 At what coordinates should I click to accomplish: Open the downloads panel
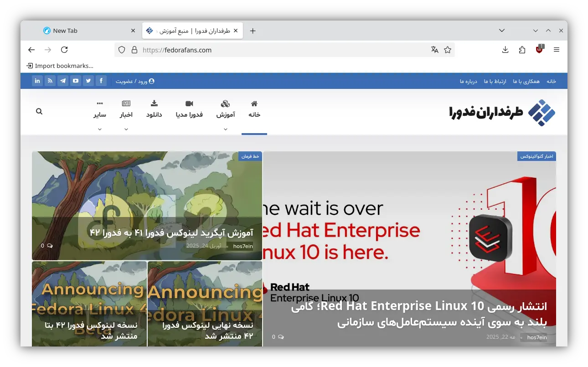(505, 50)
